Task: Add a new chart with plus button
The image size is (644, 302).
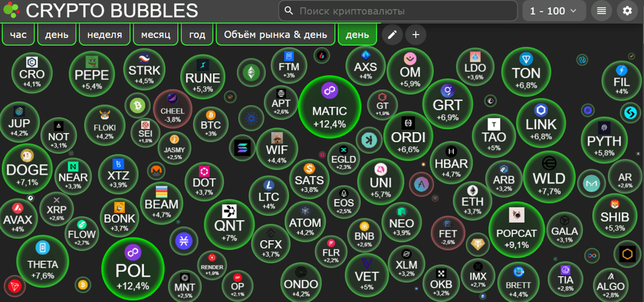Action: [416, 35]
